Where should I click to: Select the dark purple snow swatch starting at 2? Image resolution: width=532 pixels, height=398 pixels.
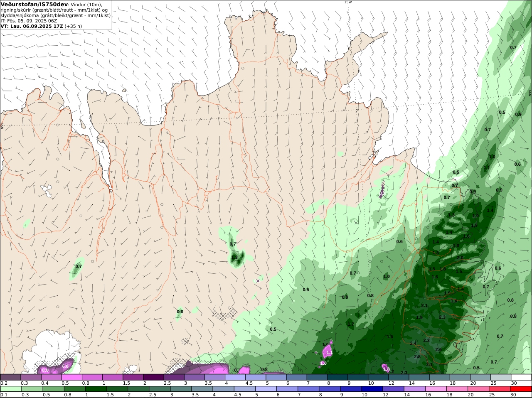click(153, 377)
